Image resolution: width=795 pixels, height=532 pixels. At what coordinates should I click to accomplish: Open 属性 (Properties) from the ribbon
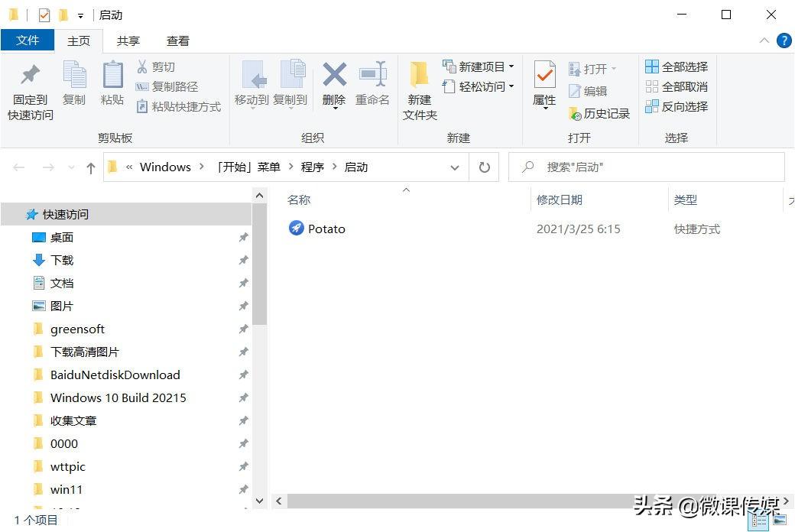(x=544, y=84)
